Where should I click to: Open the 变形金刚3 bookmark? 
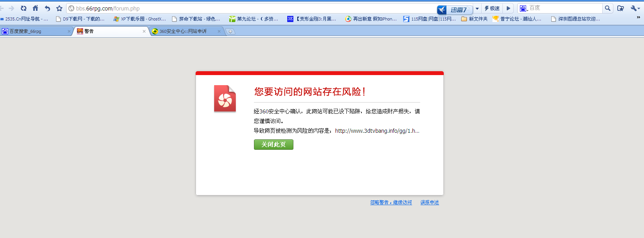pos(312,19)
